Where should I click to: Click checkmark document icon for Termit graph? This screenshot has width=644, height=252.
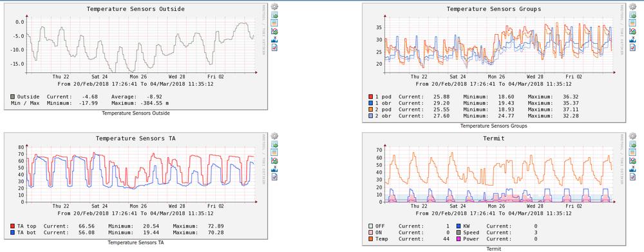tap(633, 177)
